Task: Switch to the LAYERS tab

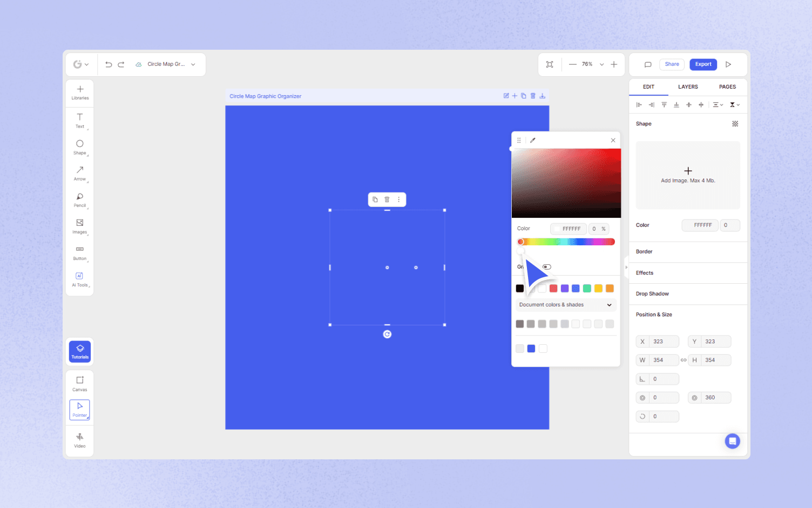Action: (688, 86)
